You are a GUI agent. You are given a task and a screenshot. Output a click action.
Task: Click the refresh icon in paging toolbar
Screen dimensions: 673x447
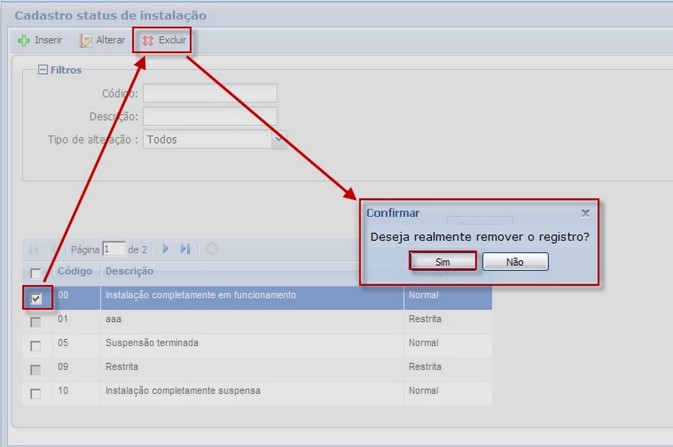(x=211, y=249)
